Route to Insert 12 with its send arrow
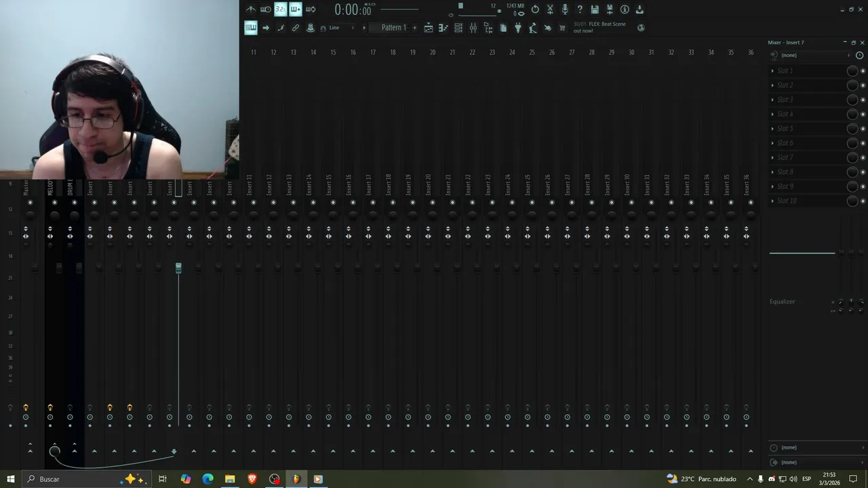868x488 pixels. (x=273, y=451)
